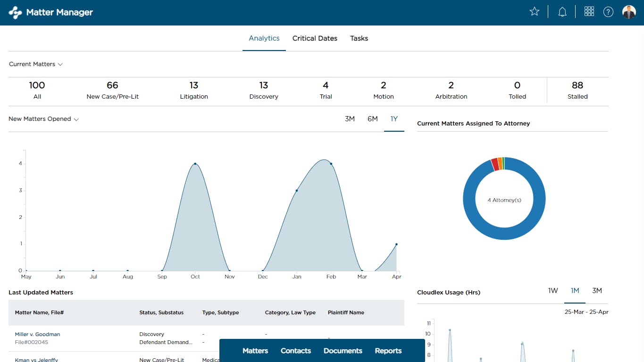The width and height of the screenshot is (644, 362).
Task: Click the October data point on chart
Action: [x=195, y=164]
